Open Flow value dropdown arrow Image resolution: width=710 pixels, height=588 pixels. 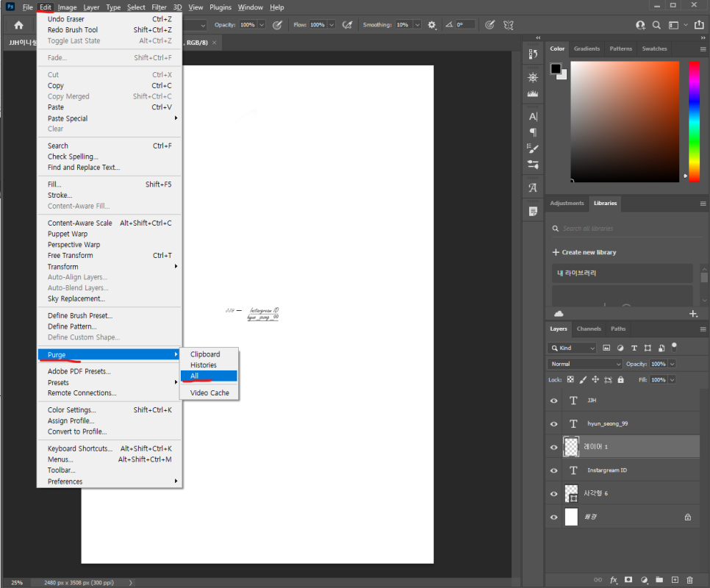(331, 25)
